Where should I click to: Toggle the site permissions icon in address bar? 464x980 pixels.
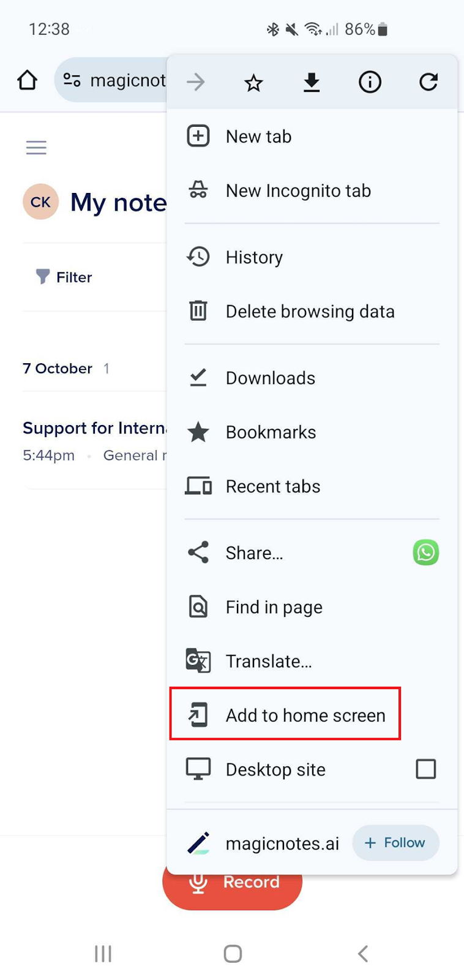72,80
